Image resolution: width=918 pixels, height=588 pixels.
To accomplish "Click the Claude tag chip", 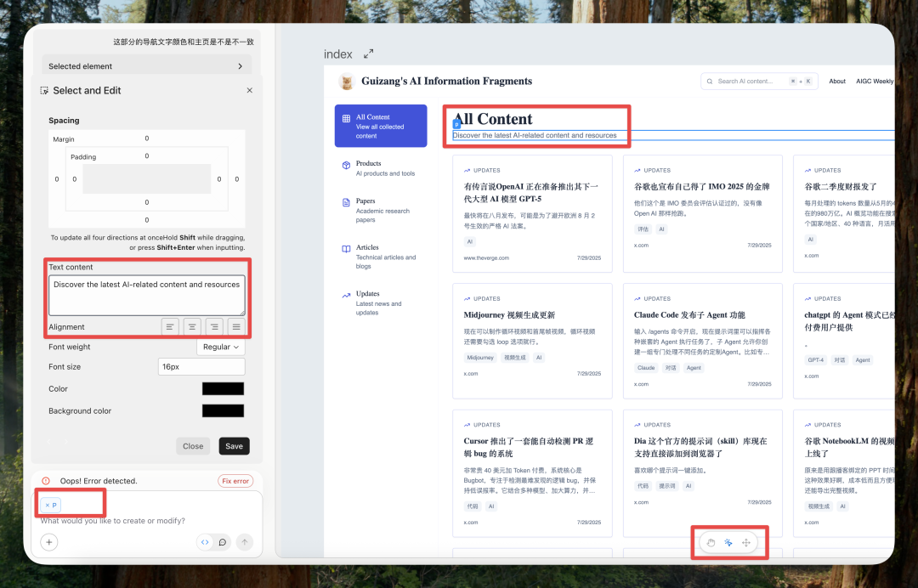I will 646,368.
